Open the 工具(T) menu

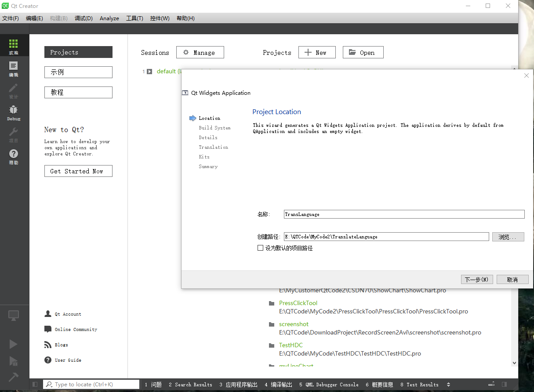134,18
